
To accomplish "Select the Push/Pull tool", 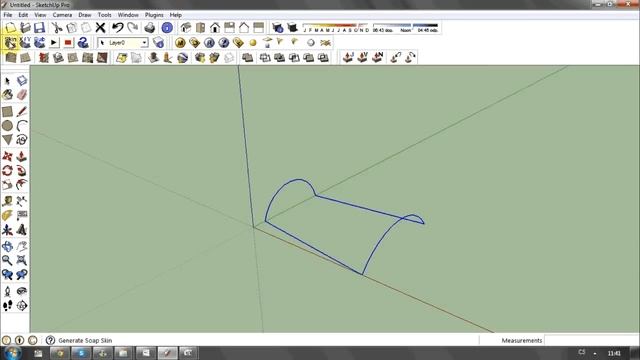I will [x=22, y=156].
